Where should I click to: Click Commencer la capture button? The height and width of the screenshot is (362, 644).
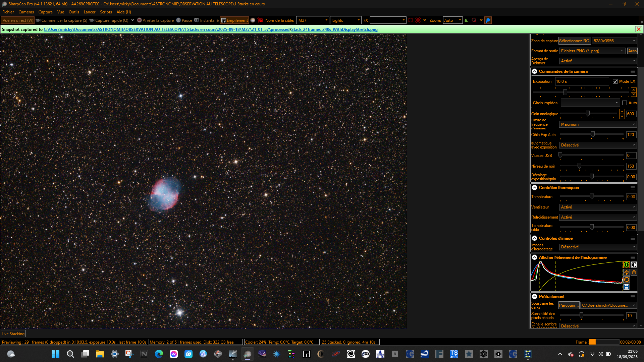(x=62, y=20)
